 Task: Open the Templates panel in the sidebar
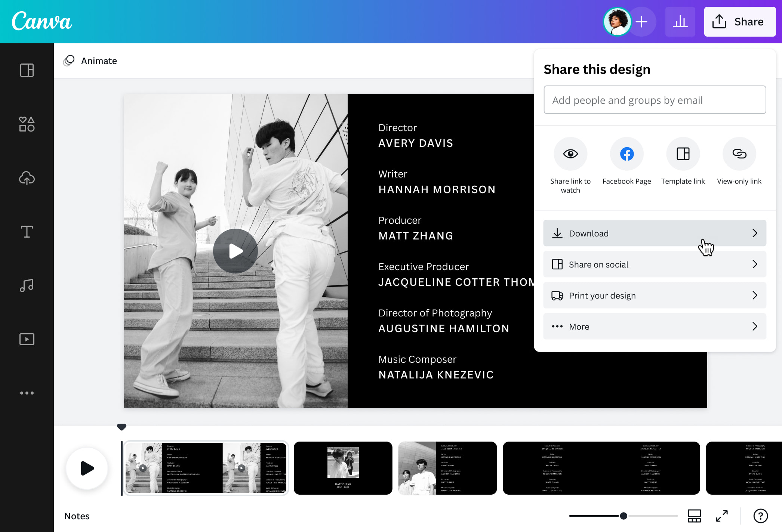point(27,70)
